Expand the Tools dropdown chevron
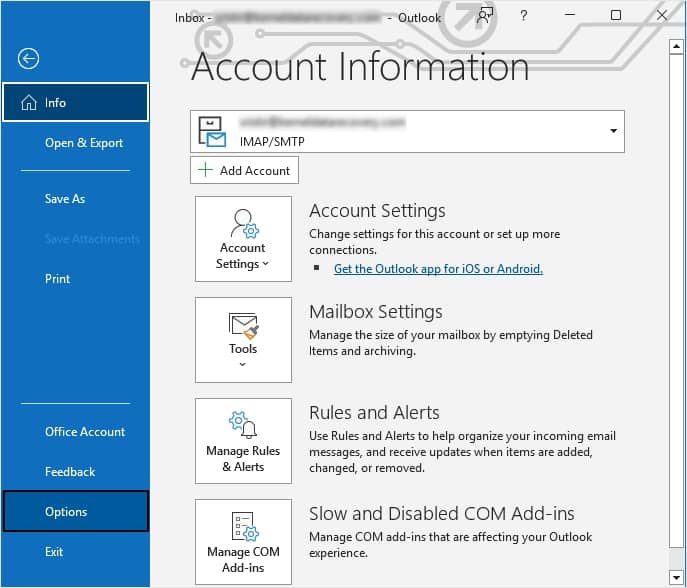This screenshot has width=687, height=588. (x=243, y=364)
